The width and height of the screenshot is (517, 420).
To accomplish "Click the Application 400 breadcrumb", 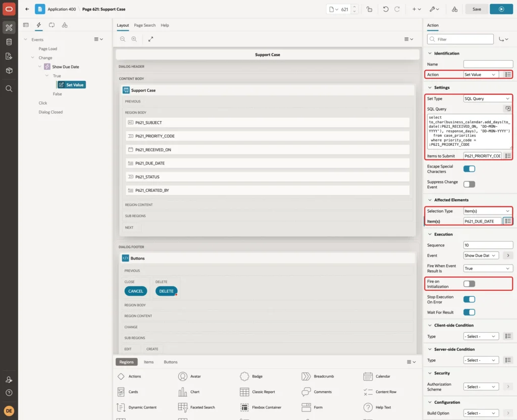I will pyautogui.click(x=62, y=9).
